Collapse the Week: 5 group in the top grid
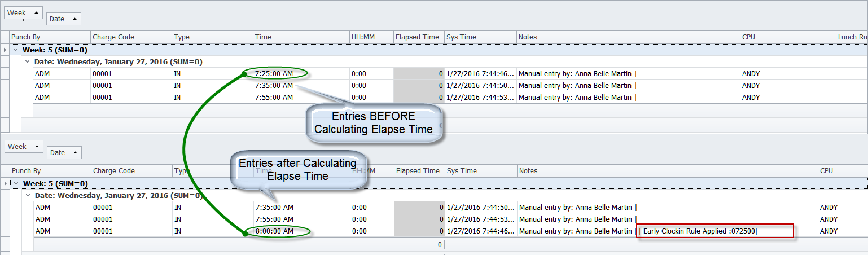Image resolution: width=868 pixels, height=255 pixels. [x=16, y=50]
